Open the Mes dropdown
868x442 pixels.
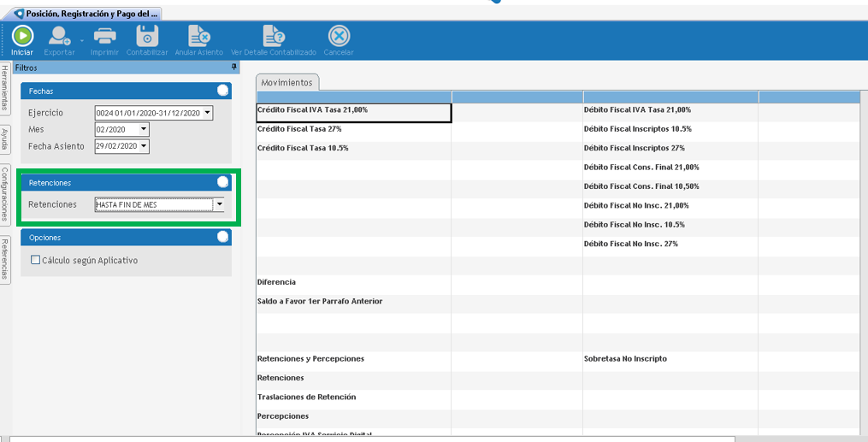pyautogui.click(x=144, y=129)
